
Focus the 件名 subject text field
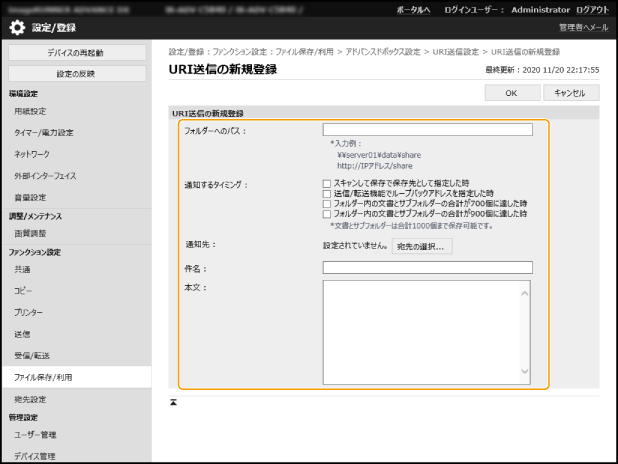click(x=427, y=268)
